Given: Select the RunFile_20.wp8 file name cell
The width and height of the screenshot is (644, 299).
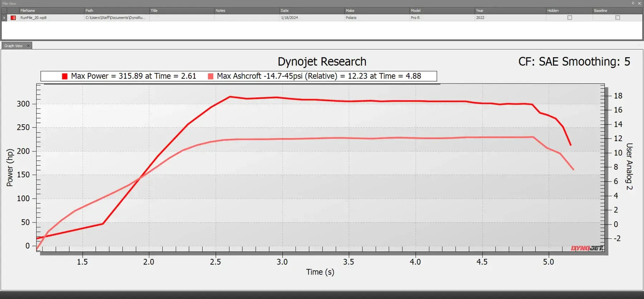Looking at the screenshot, I should [34, 18].
